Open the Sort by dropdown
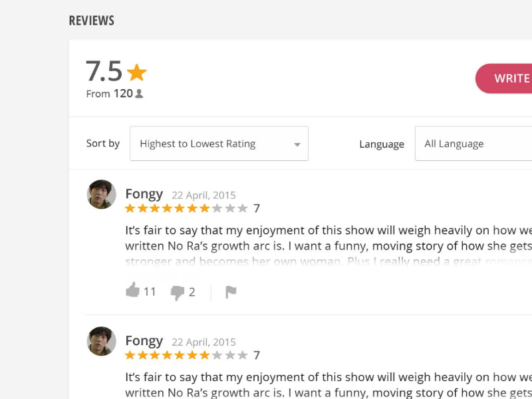 point(219,144)
